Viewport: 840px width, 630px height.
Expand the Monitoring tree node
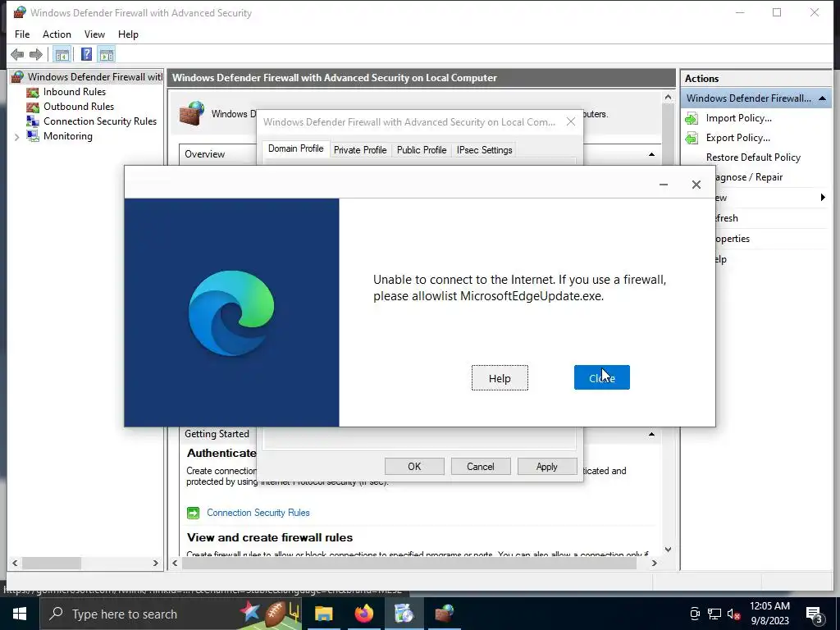coord(16,137)
